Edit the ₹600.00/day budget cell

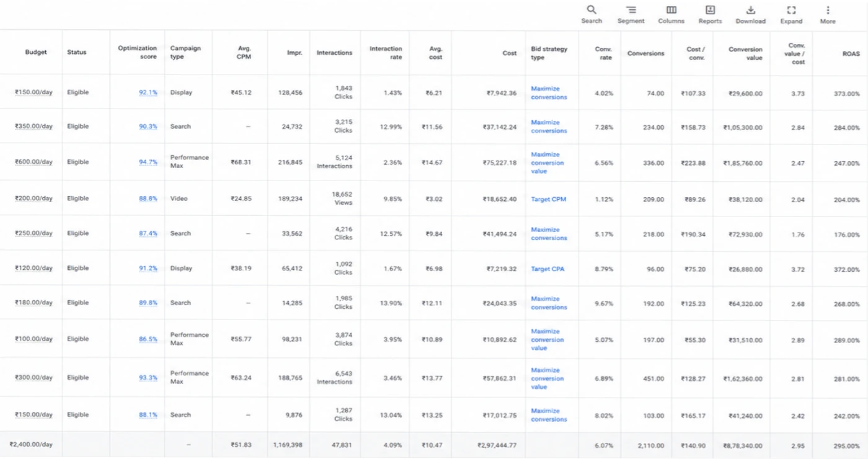[34, 162]
